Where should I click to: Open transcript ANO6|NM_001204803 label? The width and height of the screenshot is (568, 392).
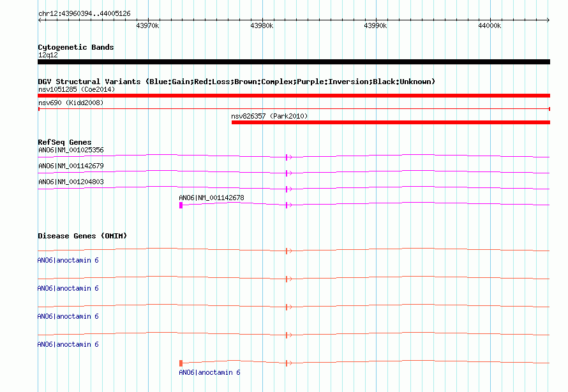click(x=71, y=182)
